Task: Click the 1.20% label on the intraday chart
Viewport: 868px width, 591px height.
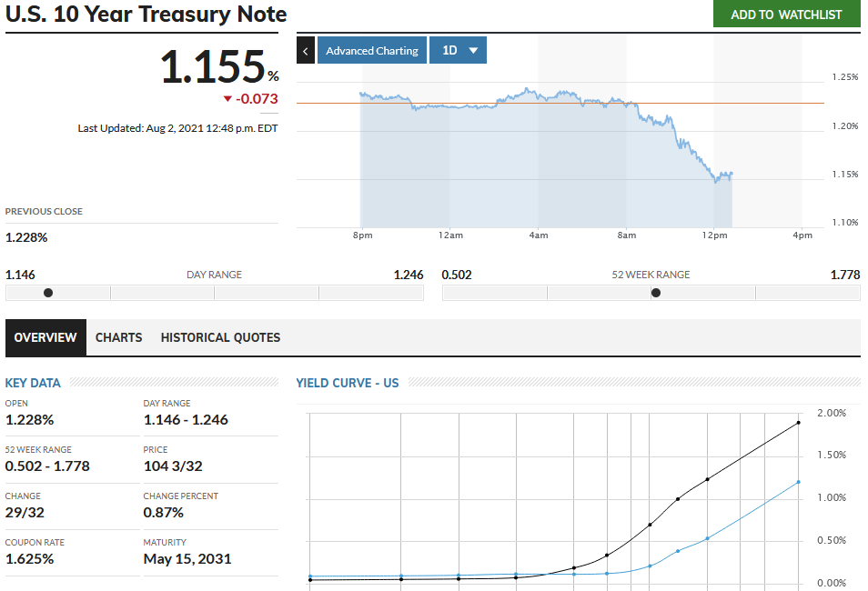Action: click(845, 126)
